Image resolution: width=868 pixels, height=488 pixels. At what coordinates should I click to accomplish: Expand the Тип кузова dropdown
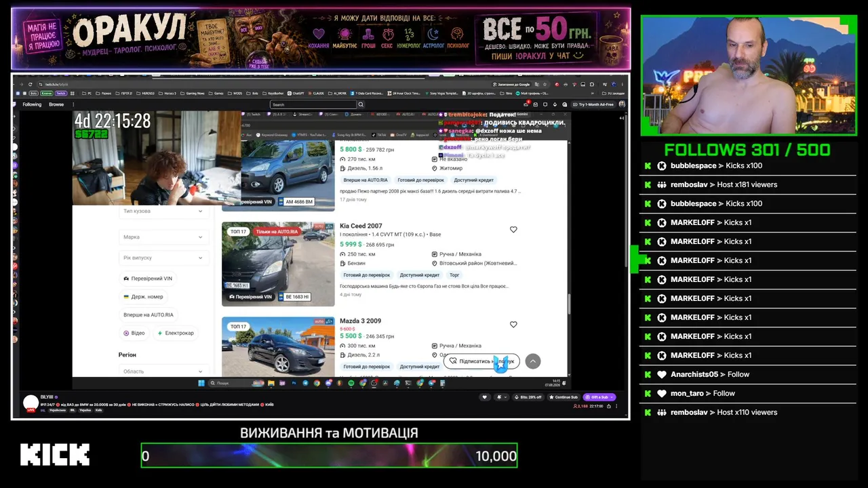click(x=163, y=211)
